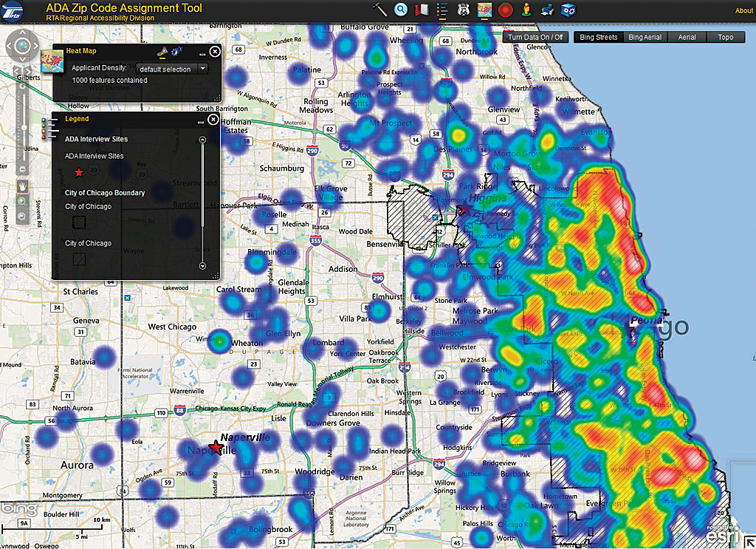Open the bookmarks book icon
This screenshot has width=756, height=549.
[x=422, y=9]
